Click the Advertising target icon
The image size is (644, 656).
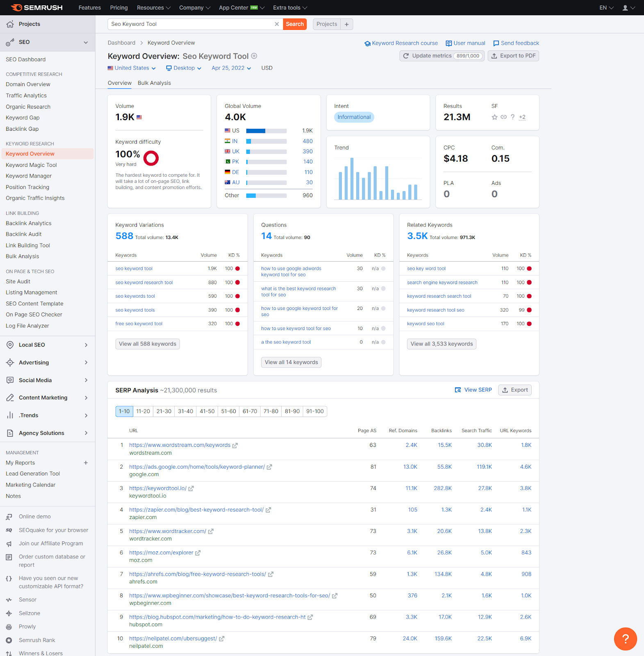pyautogui.click(x=10, y=362)
